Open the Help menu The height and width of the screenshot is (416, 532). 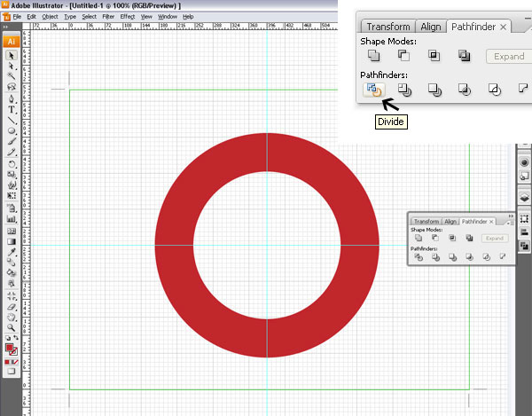click(188, 16)
